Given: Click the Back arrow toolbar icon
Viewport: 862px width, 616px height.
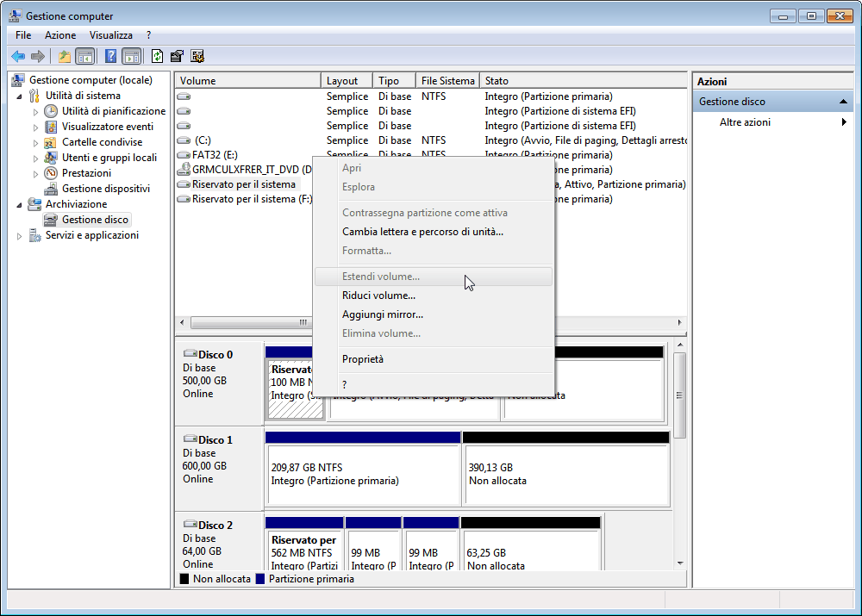Looking at the screenshot, I should (x=18, y=57).
